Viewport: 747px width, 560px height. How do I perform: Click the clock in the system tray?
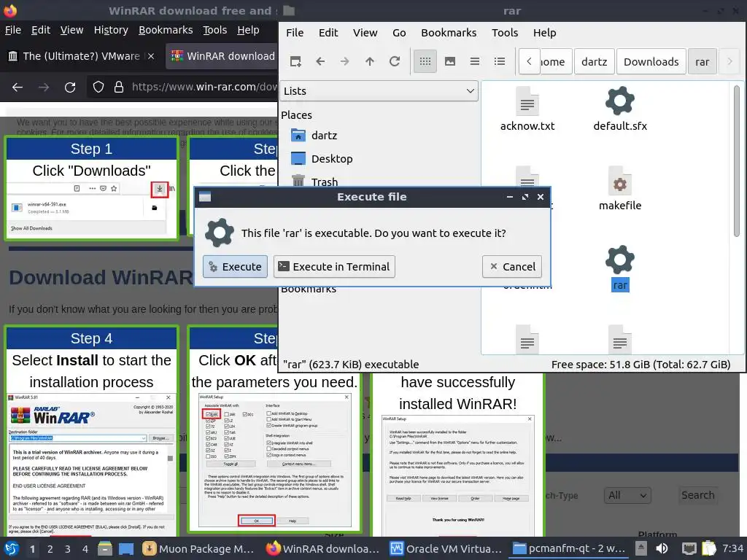(x=732, y=548)
